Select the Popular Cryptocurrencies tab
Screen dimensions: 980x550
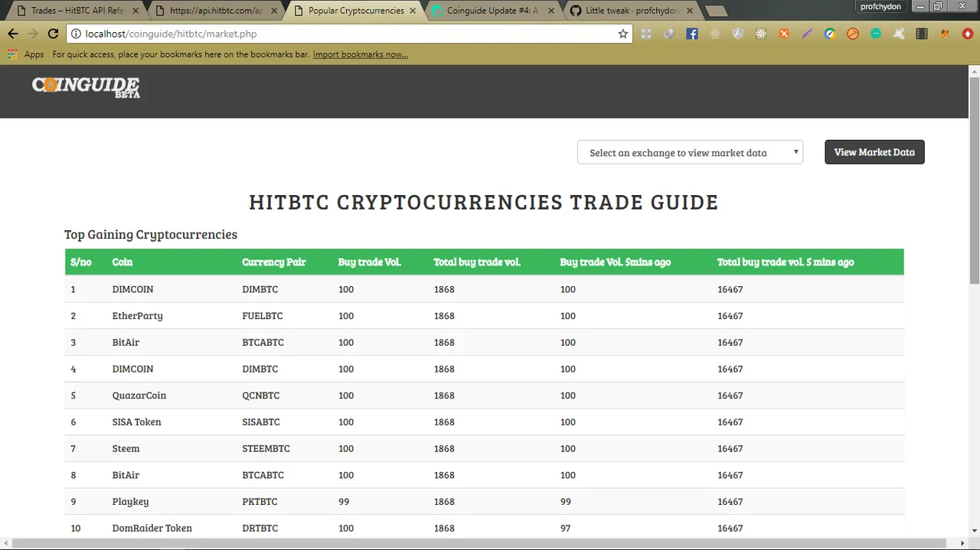[x=354, y=11]
